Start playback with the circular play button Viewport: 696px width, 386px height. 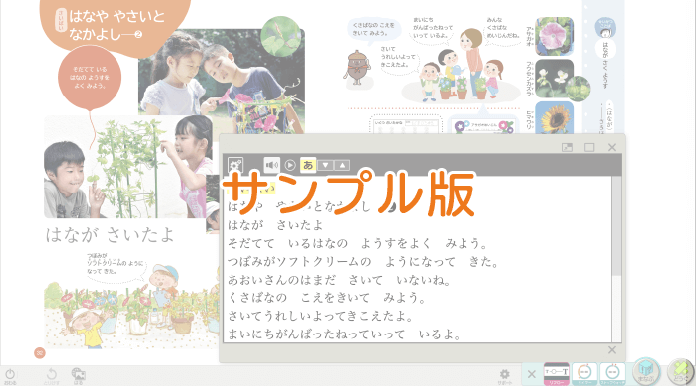[290, 165]
